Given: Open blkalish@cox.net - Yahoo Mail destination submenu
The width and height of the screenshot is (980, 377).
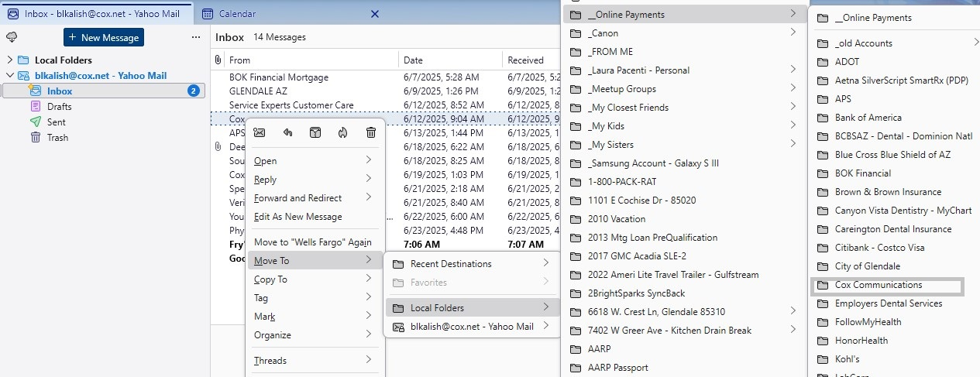Looking at the screenshot, I should click(x=473, y=327).
